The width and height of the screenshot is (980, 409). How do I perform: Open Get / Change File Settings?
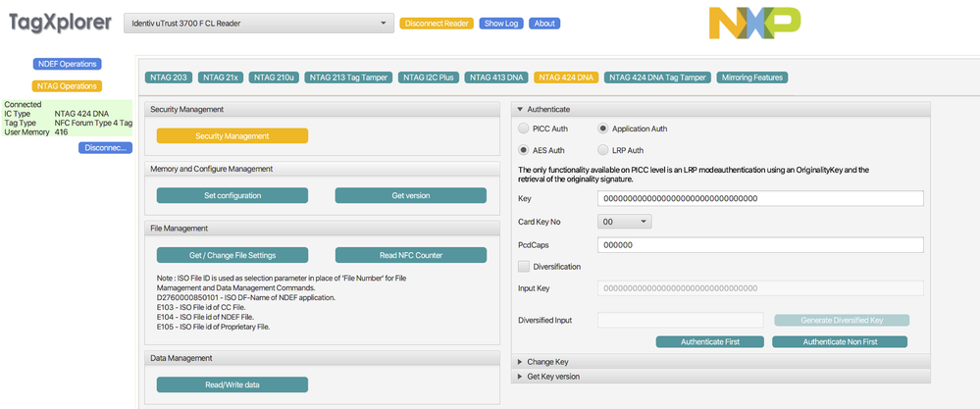tap(232, 255)
